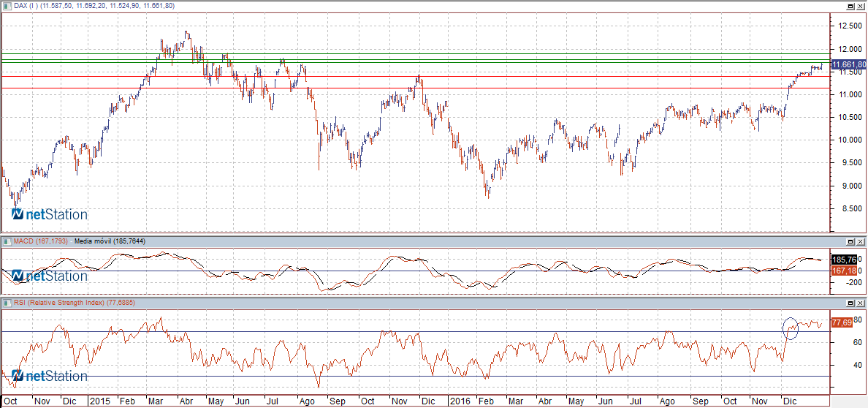This screenshot has height=408, width=868.
Task: Click the black 185,76 moving average value tag
Action: 844,260
